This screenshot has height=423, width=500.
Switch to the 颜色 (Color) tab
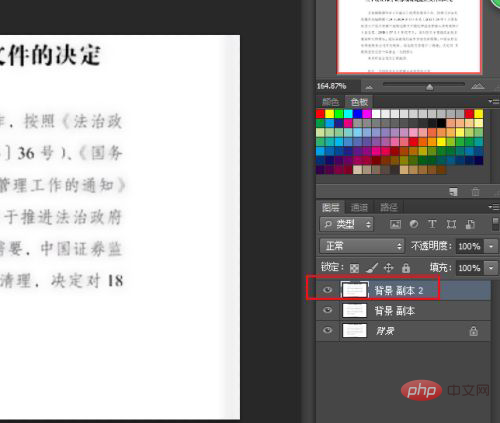click(x=330, y=102)
